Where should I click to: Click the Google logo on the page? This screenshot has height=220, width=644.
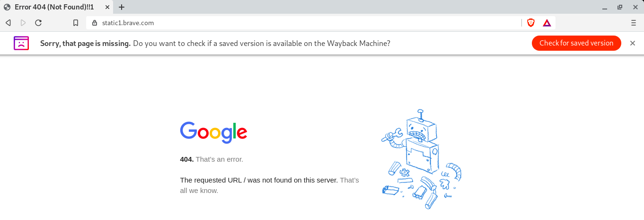213,132
